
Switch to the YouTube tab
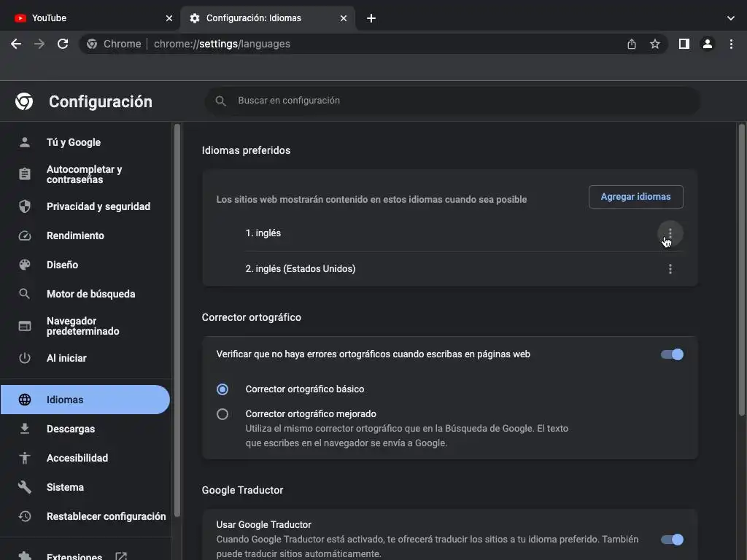88,18
